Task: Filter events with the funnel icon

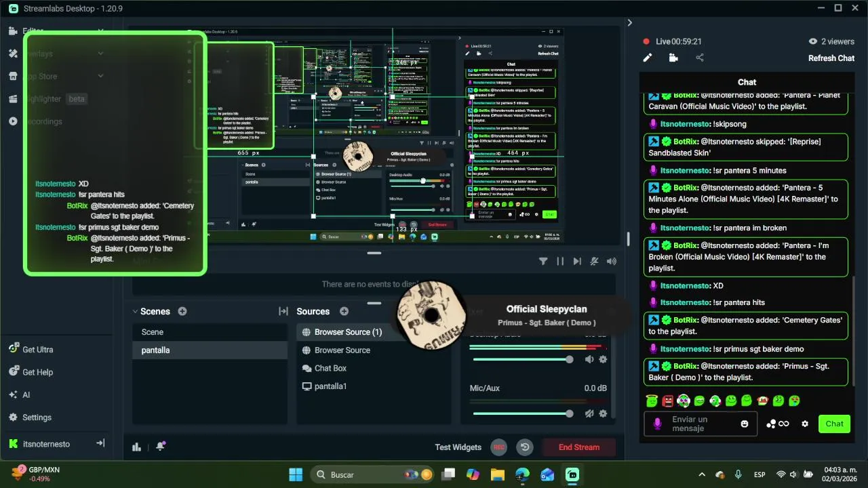Action: pyautogui.click(x=543, y=262)
